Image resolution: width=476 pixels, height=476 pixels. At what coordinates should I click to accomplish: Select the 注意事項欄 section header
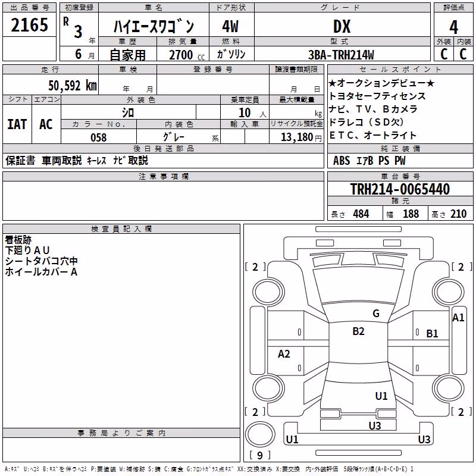click(164, 176)
